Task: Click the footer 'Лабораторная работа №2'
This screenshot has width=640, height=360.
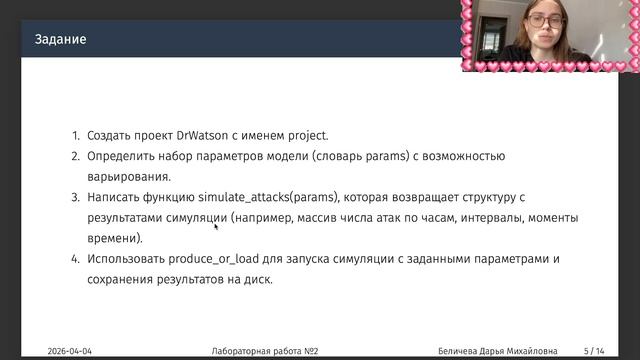Action: [265, 351]
